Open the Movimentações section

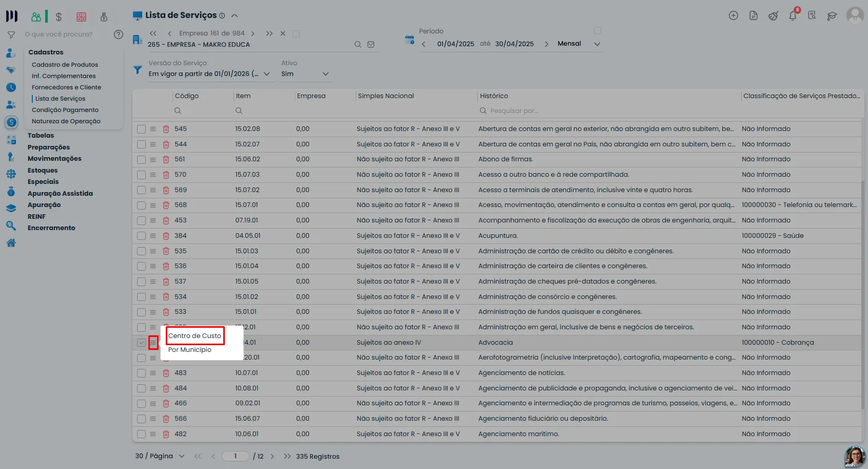(54, 159)
